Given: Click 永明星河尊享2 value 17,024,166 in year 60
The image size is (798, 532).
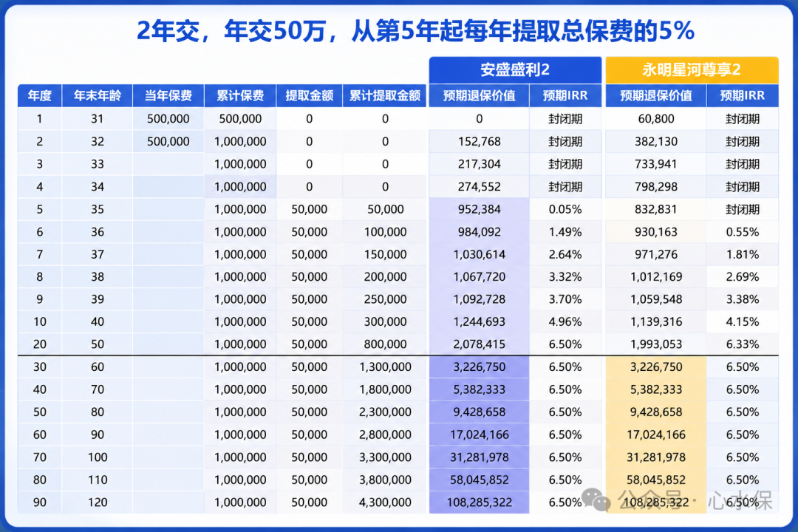Looking at the screenshot, I should click(656, 434).
